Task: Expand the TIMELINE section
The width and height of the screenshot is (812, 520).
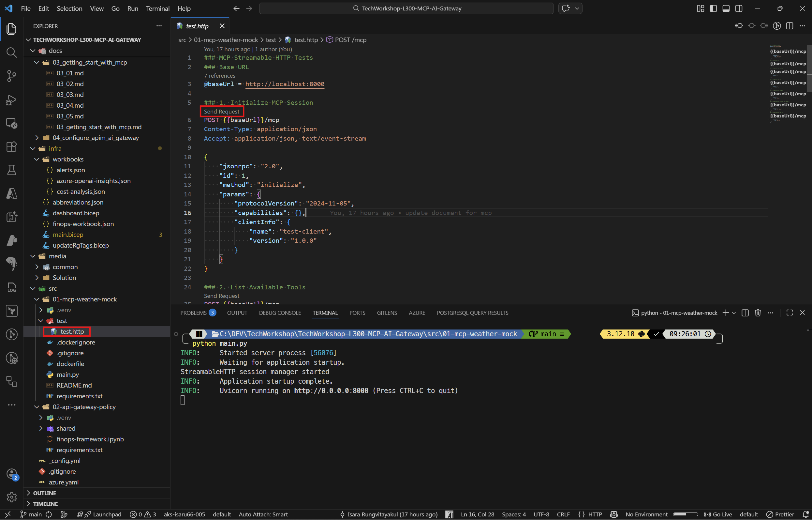Action: click(97, 504)
